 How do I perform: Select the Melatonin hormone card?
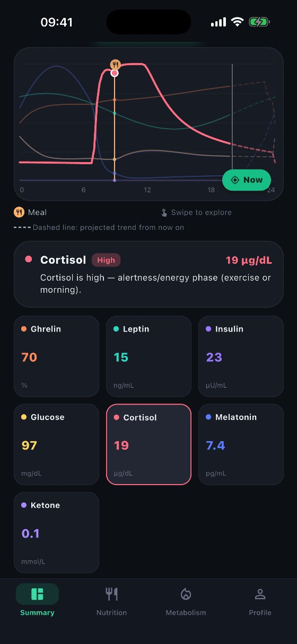(241, 444)
